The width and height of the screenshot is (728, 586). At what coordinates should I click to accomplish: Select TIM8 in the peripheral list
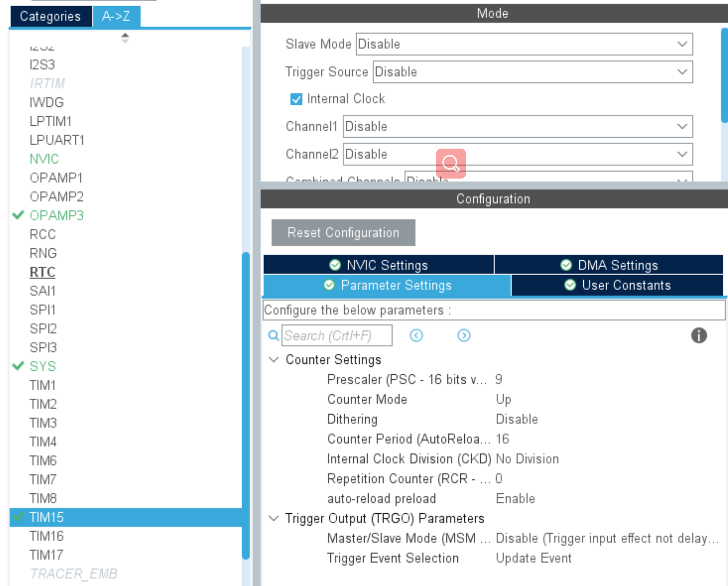(43, 498)
